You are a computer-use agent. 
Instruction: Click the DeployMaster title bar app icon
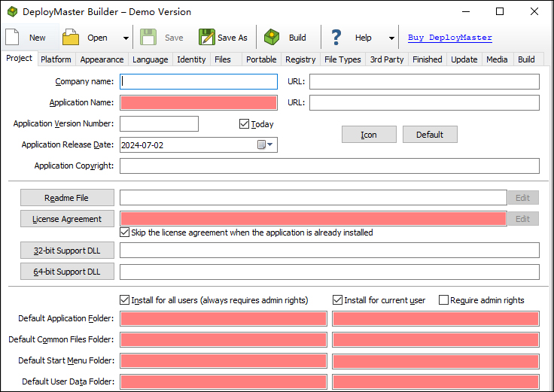(x=12, y=11)
